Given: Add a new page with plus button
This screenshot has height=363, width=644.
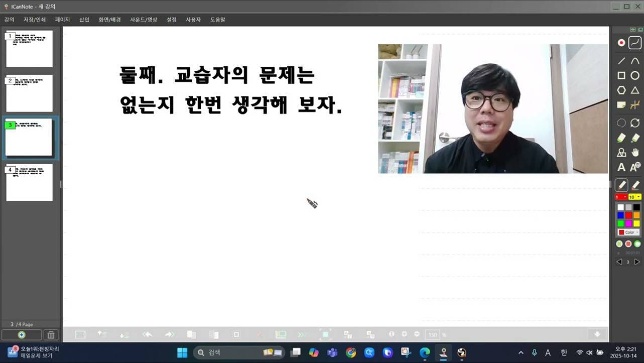Looking at the screenshot, I should (x=22, y=335).
